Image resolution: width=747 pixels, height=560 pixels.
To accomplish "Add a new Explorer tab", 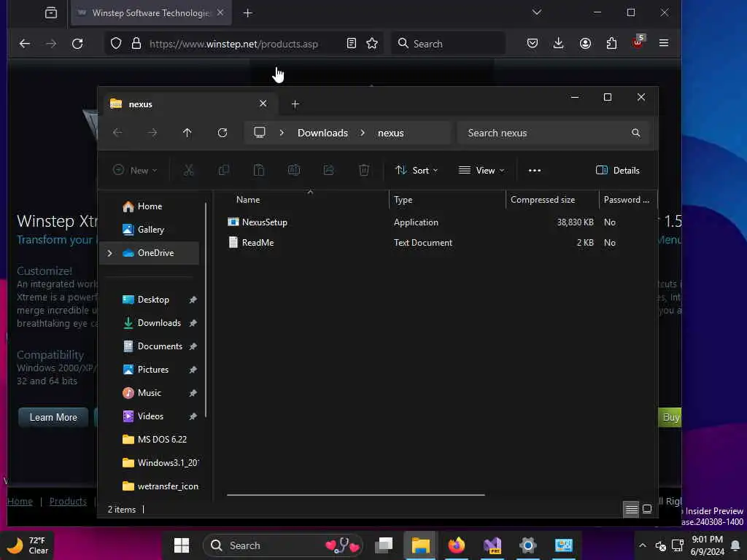I will 295,104.
